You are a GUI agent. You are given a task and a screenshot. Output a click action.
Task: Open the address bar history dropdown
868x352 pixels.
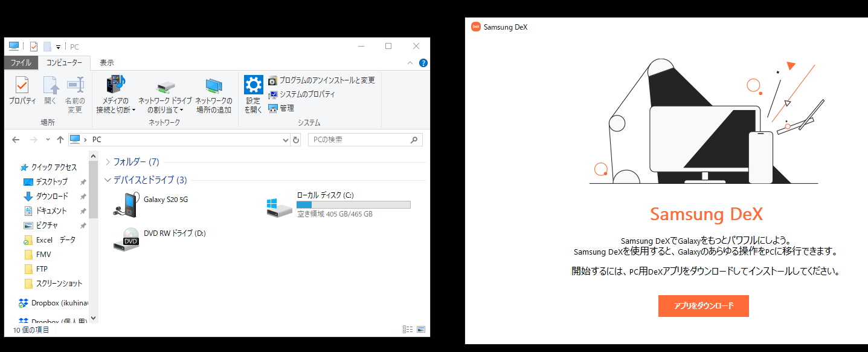(x=286, y=140)
